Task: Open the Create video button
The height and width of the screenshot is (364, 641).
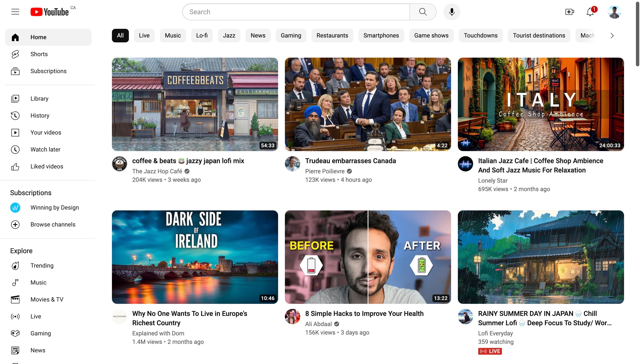Action: [570, 12]
